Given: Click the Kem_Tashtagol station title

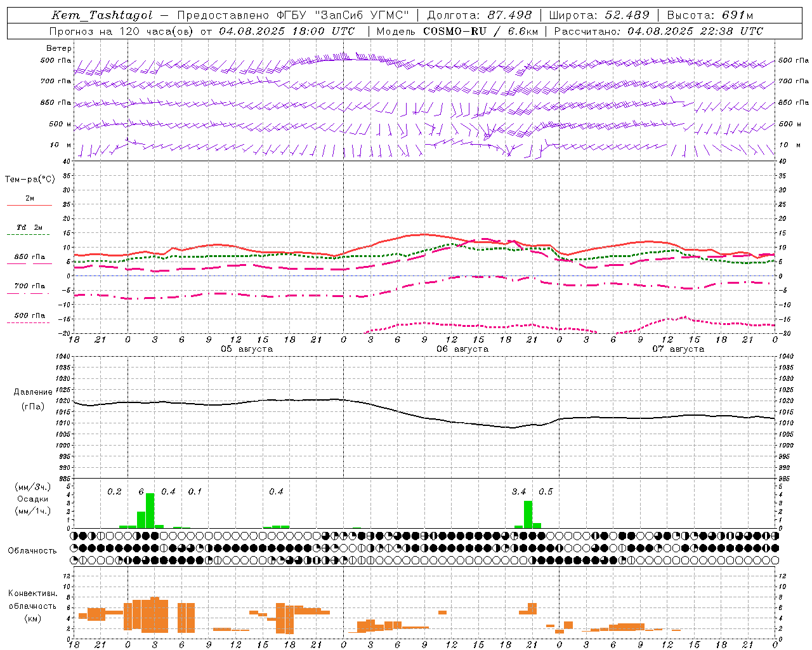Looking at the screenshot, I should pos(102,15).
